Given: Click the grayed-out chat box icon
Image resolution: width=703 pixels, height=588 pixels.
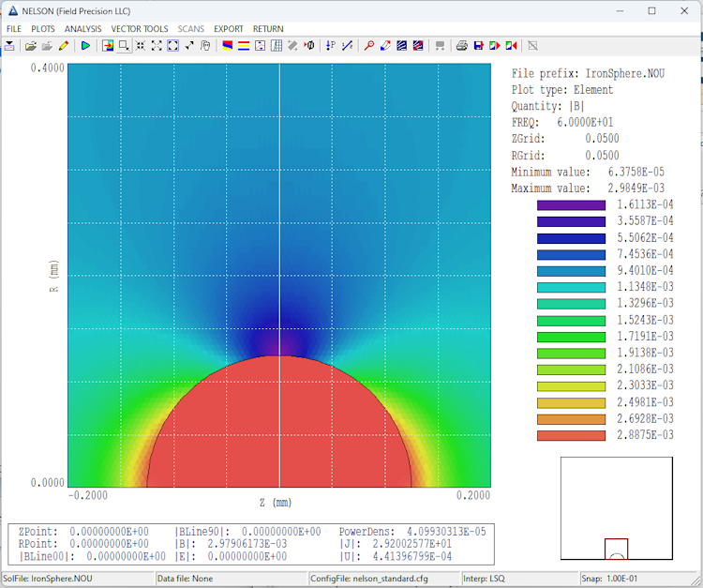Looking at the screenshot, I should point(440,46).
